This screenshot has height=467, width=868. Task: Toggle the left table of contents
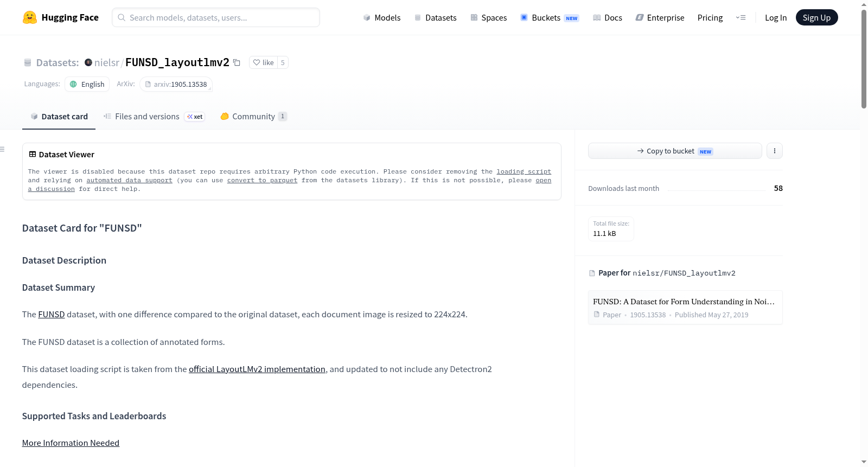click(3, 149)
